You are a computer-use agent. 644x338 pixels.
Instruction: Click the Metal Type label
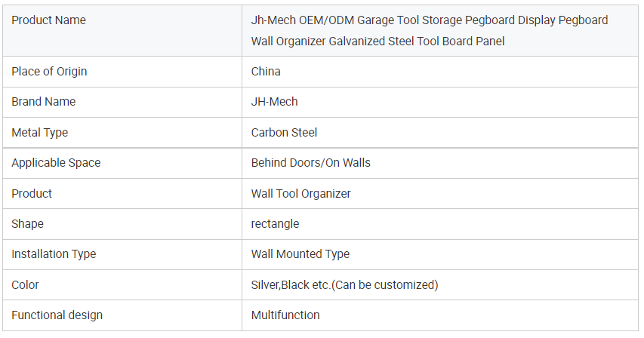pos(40,133)
